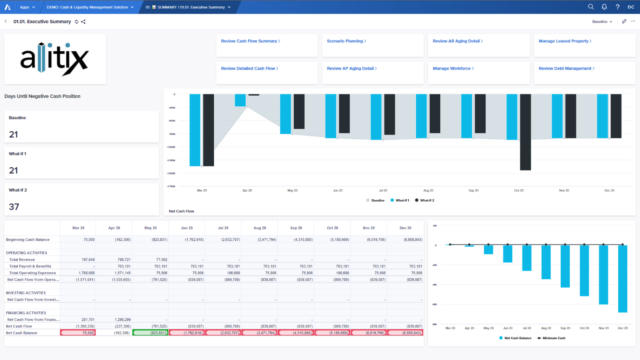This screenshot has height=360, width=640.
Task: Open the notifications bell icon
Action: (x=604, y=7)
